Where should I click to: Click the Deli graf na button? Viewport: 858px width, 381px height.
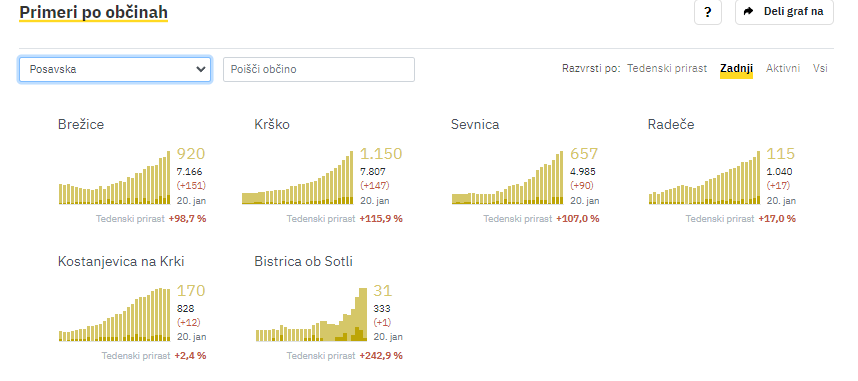tap(784, 12)
